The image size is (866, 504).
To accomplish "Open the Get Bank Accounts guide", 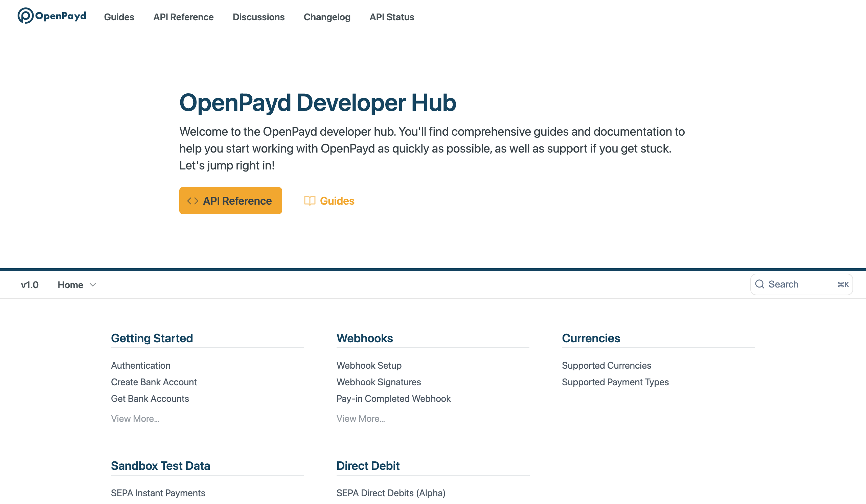I will [x=150, y=399].
